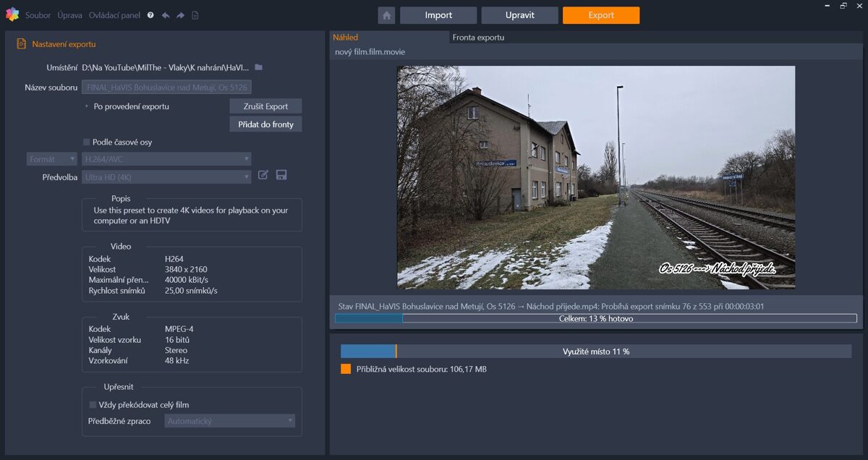Screen dimensions: 868x460
Task: Click the Přidat do fronty button
Action: point(265,124)
